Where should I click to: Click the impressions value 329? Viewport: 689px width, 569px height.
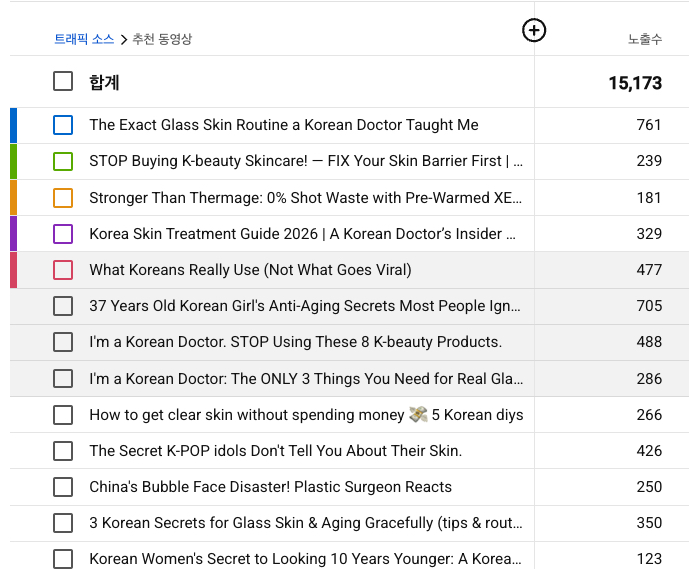[649, 234]
